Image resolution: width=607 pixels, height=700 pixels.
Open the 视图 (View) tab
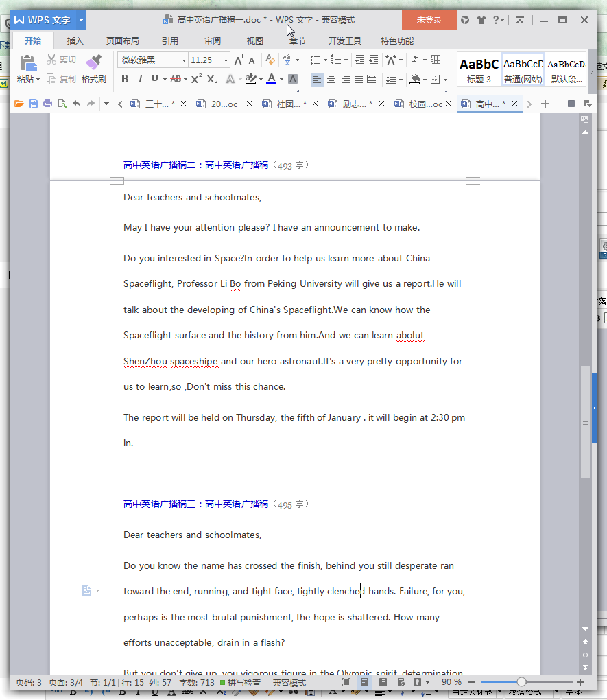[x=255, y=41]
